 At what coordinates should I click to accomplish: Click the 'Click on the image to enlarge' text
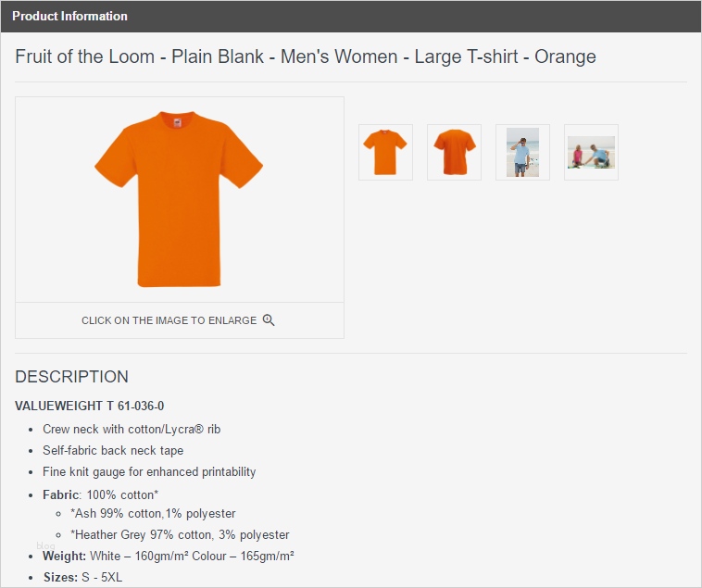[x=169, y=320]
